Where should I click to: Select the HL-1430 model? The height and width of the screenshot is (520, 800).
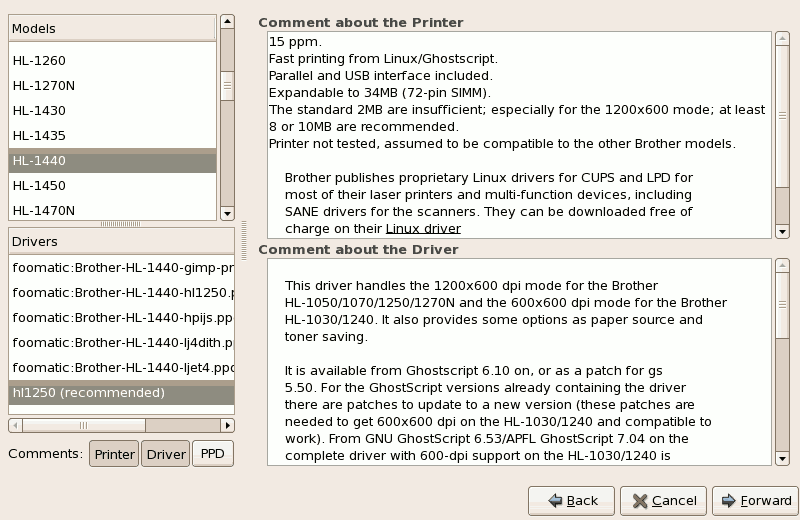tap(112, 110)
